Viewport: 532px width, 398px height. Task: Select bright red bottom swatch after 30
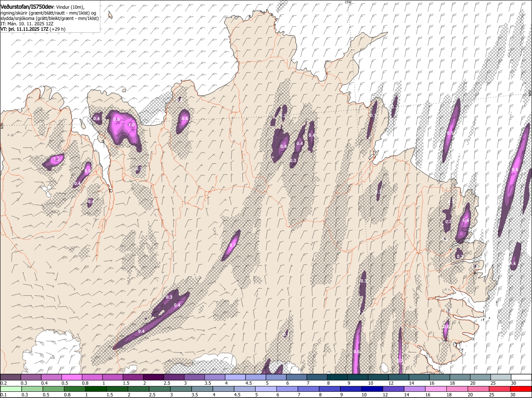[x=522, y=389]
